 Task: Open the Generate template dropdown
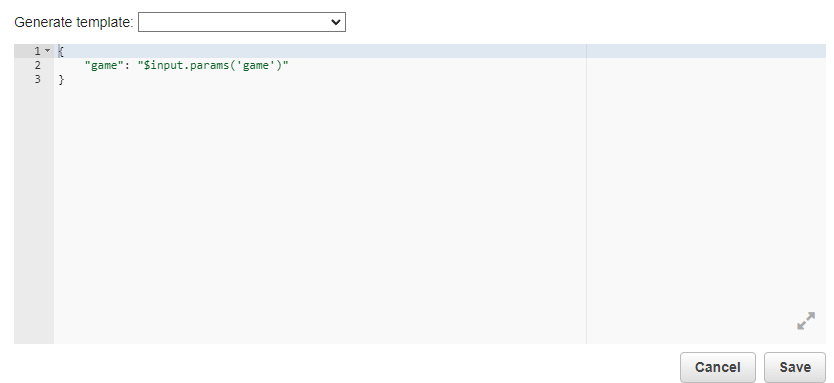click(x=241, y=22)
